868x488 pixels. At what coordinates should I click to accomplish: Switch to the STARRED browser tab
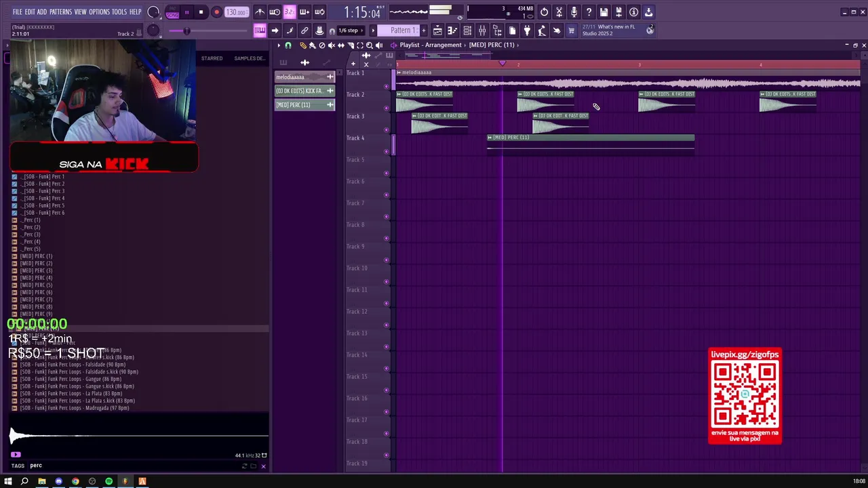tap(212, 58)
